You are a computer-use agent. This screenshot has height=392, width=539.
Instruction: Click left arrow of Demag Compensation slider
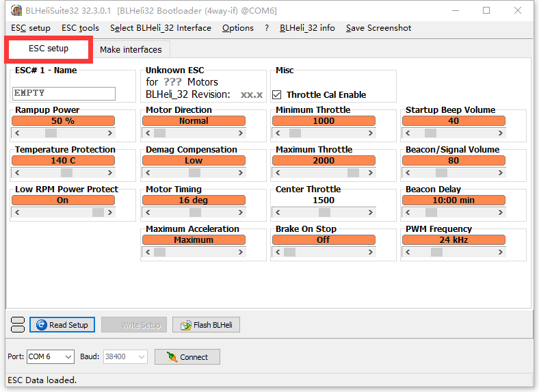148,172
